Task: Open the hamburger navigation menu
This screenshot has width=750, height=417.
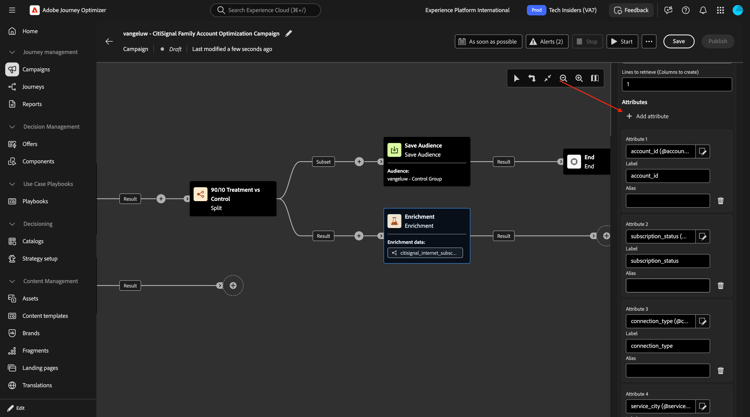Action: pos(12,10)
